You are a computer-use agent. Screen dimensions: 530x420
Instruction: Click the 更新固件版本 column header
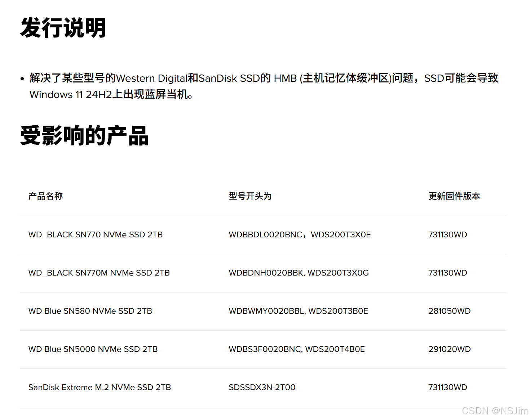(x=454, y=196)
